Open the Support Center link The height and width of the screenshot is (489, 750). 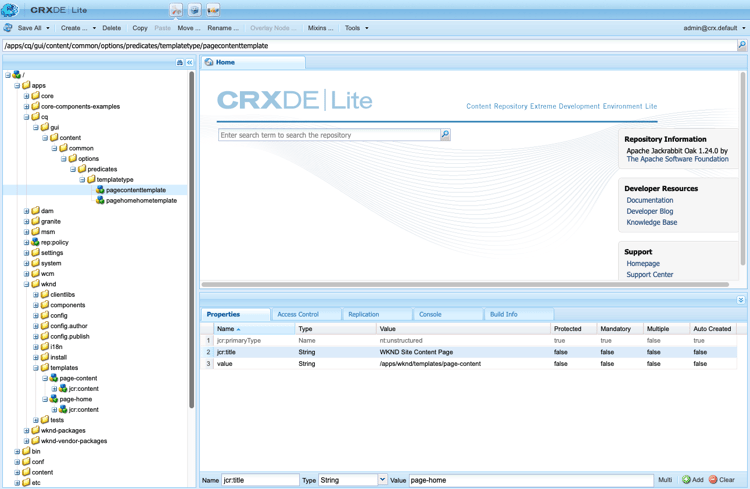[x=650, y=275]
